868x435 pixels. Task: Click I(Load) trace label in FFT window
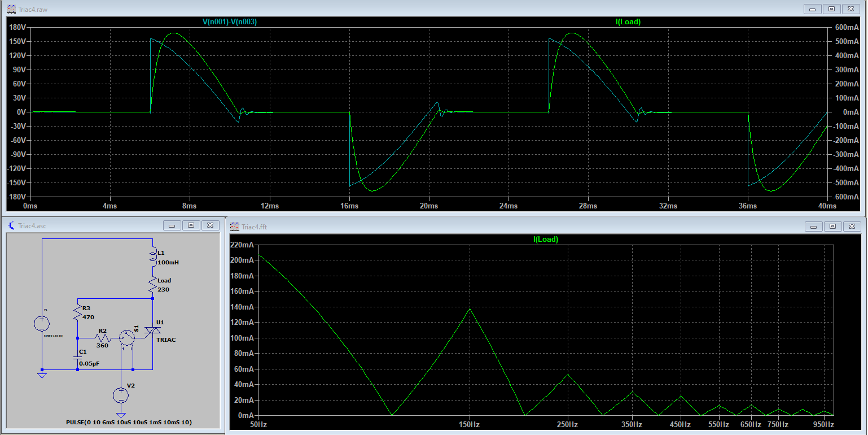[546, 240]
